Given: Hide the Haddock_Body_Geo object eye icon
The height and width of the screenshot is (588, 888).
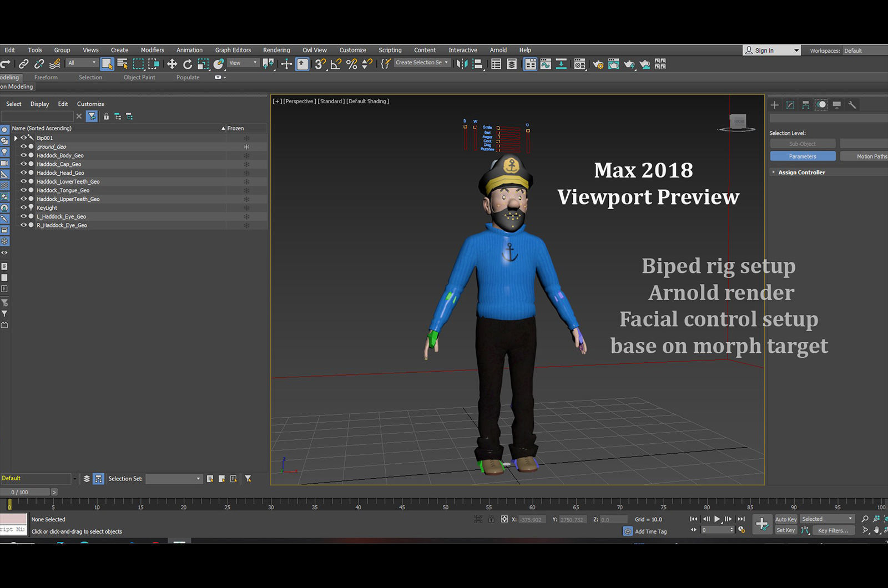Looking at the screenshot, I should [x=23, y=155].
